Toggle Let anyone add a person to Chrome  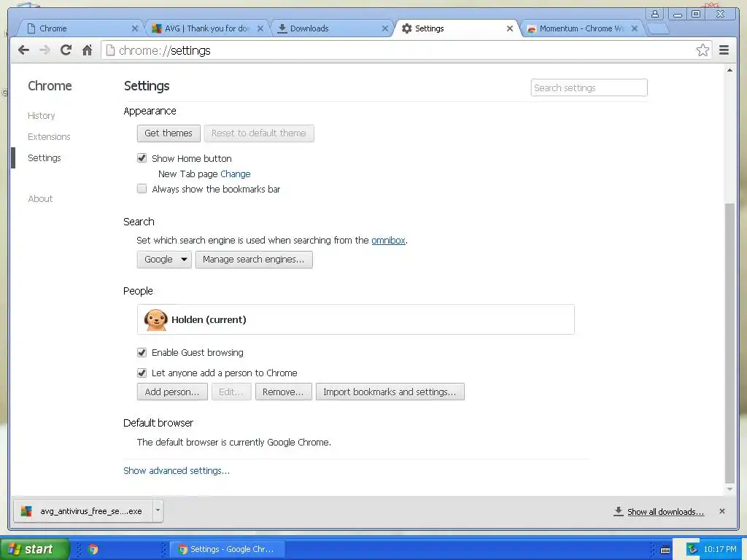142,373
